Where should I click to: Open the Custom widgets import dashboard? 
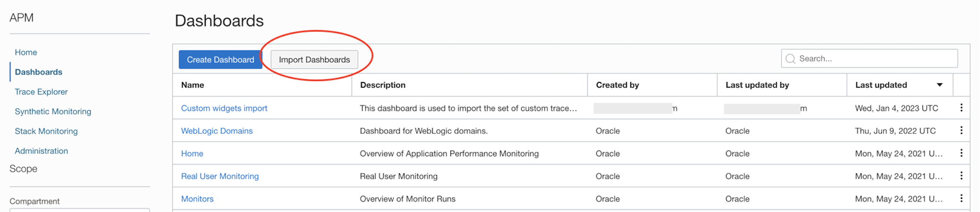point(224,108)
